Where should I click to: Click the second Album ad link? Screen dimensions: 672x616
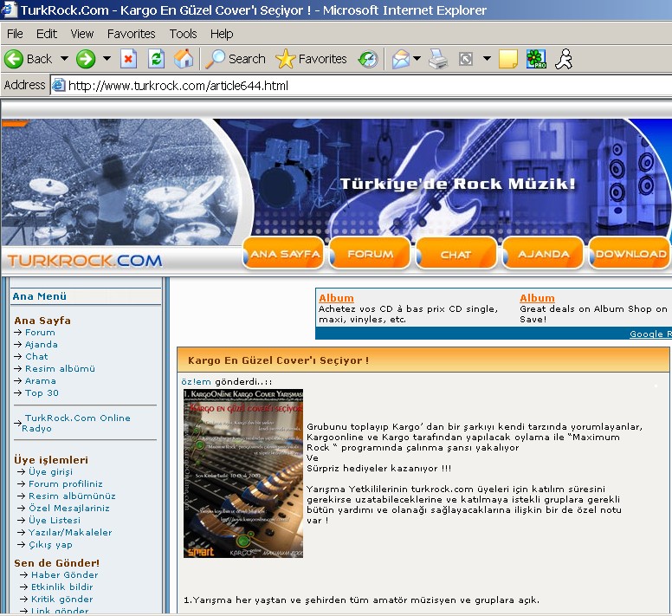coord(537,297)
